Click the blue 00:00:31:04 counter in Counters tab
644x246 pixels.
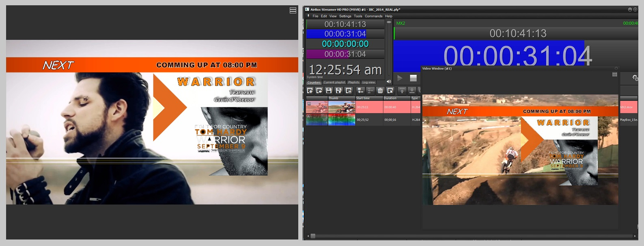tap(345, 34)
